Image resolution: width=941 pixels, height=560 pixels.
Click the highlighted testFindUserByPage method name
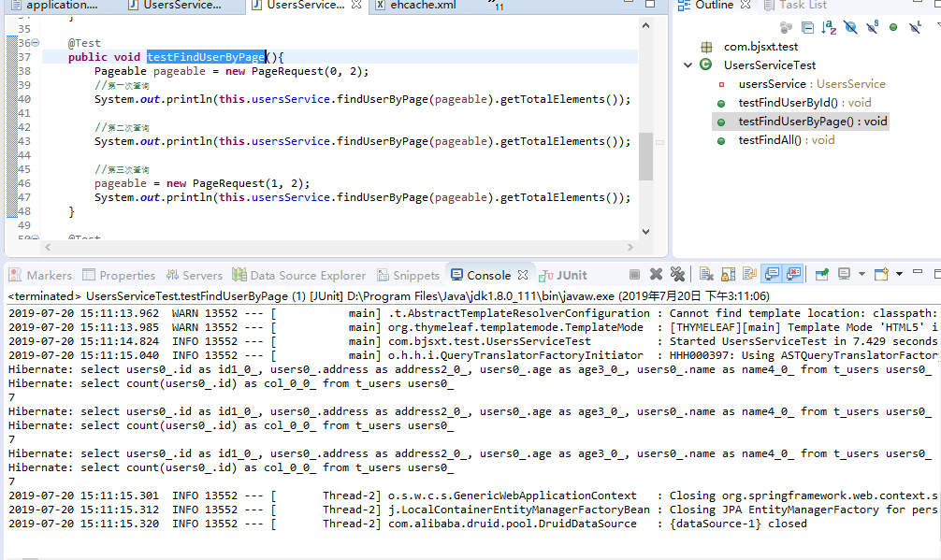pos(206,57)
